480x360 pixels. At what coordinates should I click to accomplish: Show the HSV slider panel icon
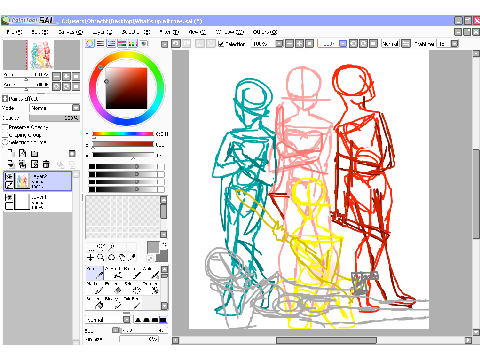[x=111, y=44]
